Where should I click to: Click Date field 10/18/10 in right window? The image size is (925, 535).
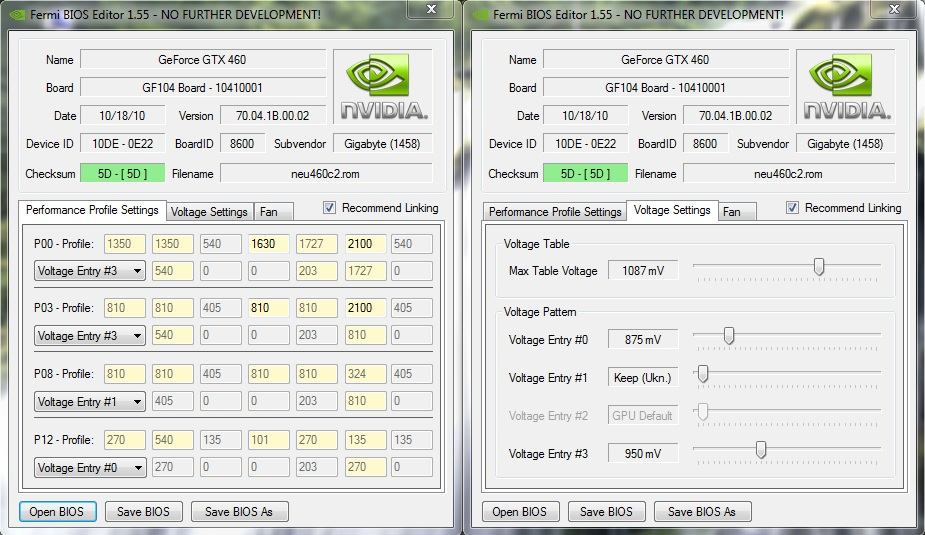pos(585,116)
